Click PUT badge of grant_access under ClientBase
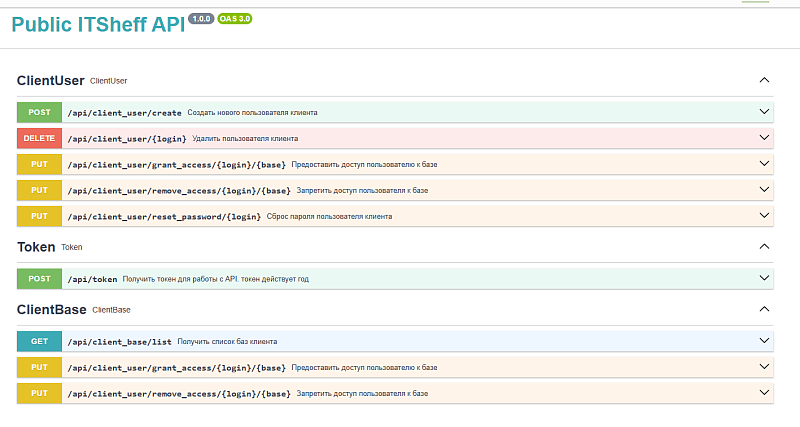 [39, 367]
